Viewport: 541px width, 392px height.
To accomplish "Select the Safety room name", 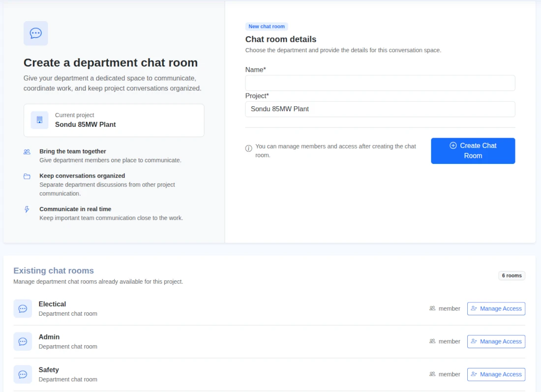I will (x=49, y=369).
